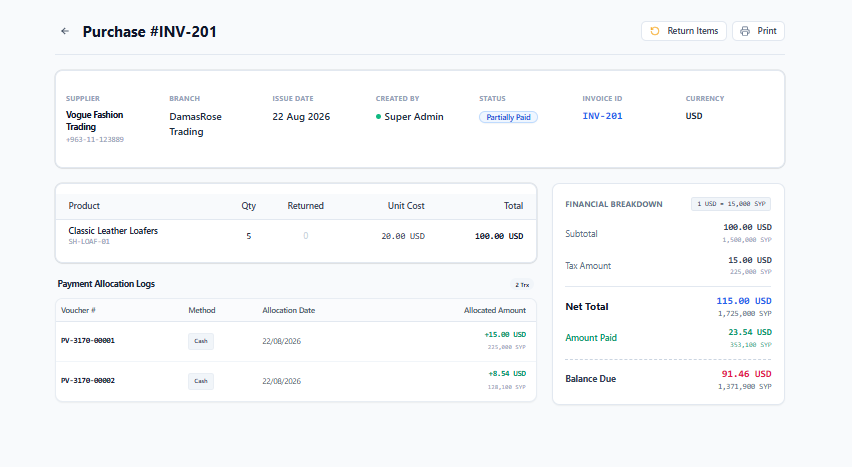
Task: Click the Method column header
Action: [x=202, y=310]
